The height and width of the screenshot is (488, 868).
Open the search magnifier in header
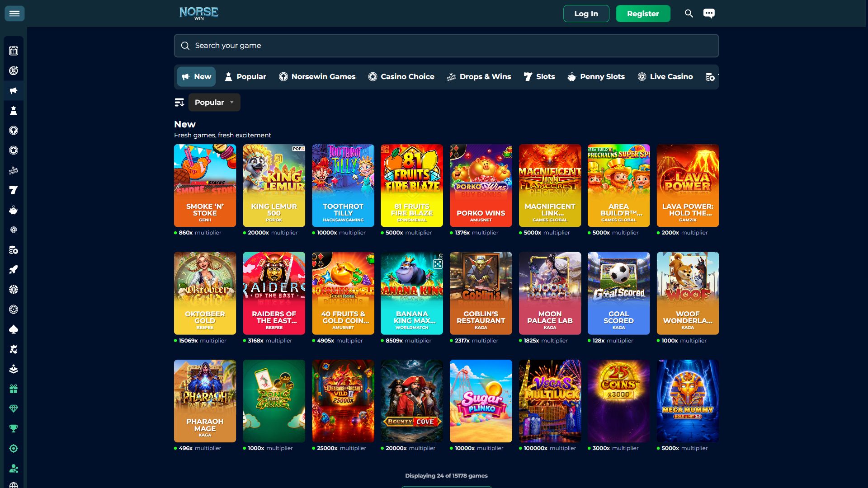(x=689, y=14)
